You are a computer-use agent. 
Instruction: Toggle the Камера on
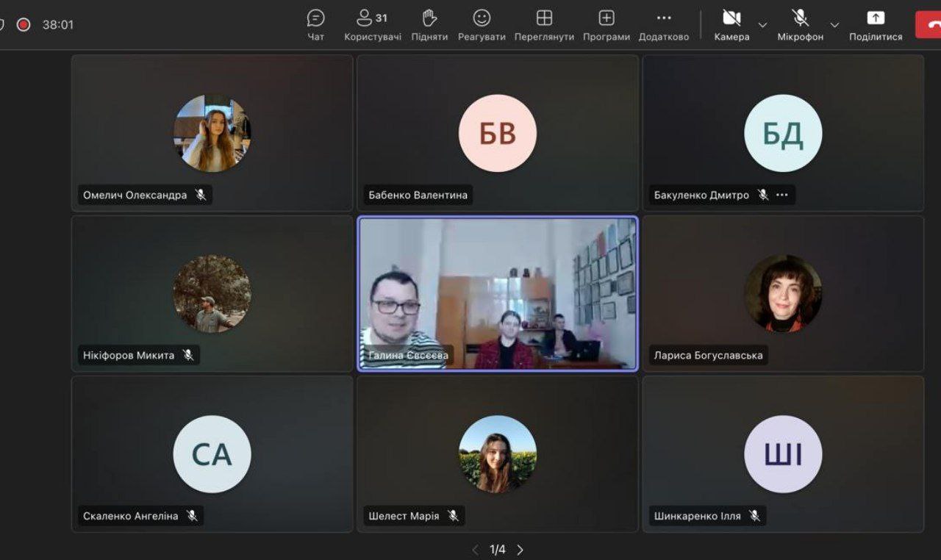click(x=731, y=25)
